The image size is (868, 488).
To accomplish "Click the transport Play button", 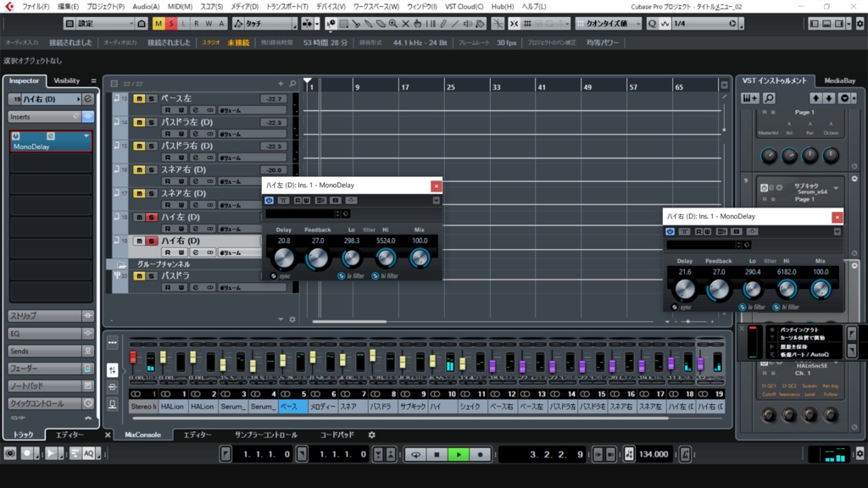I will pyautogui.click(x=459, y=454).
